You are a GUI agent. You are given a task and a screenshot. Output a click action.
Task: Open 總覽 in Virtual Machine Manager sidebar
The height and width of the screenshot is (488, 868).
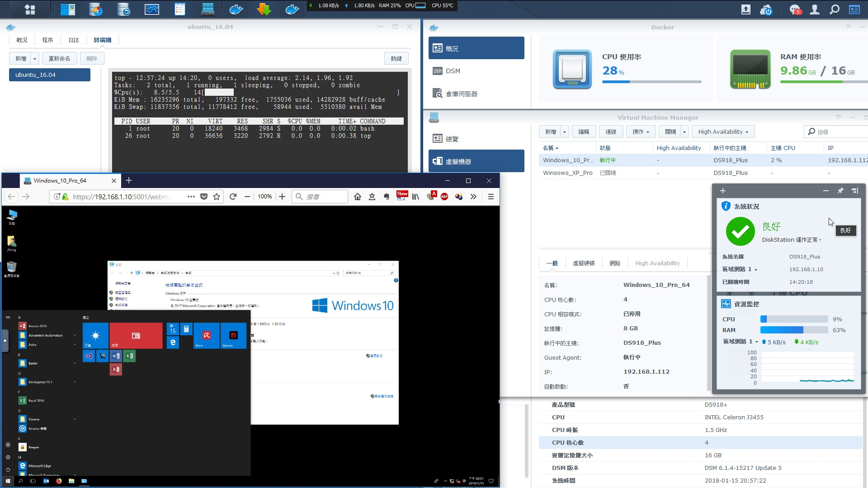476,139
